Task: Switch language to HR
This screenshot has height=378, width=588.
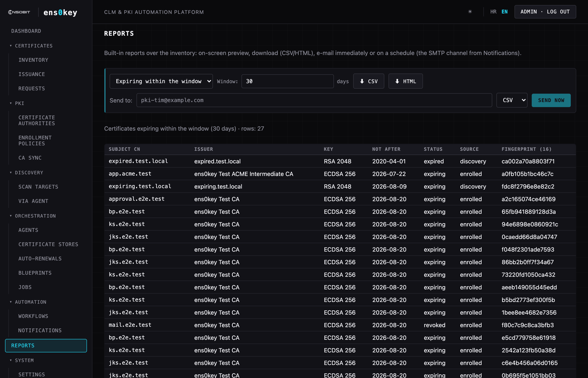Action: 493,12
